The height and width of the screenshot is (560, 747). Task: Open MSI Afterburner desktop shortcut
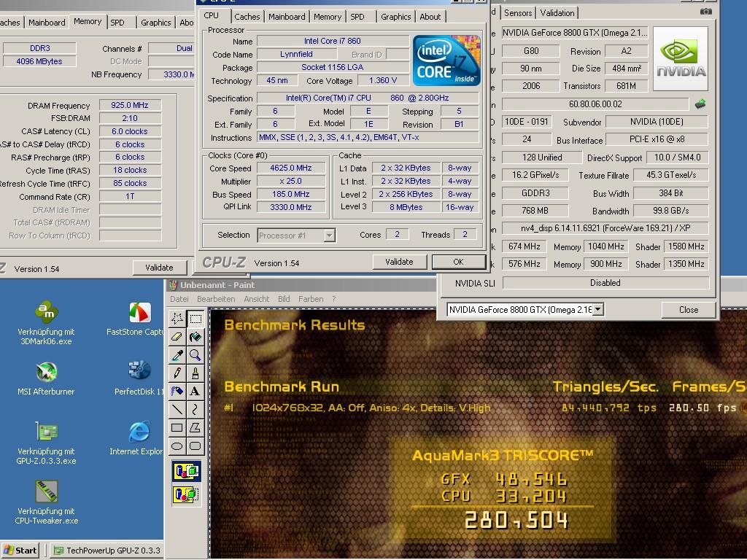coord(46,378)
